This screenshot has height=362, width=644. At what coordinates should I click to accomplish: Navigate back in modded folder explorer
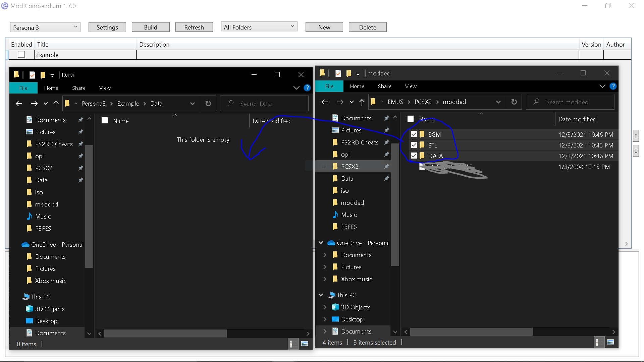tap(325, 102)
